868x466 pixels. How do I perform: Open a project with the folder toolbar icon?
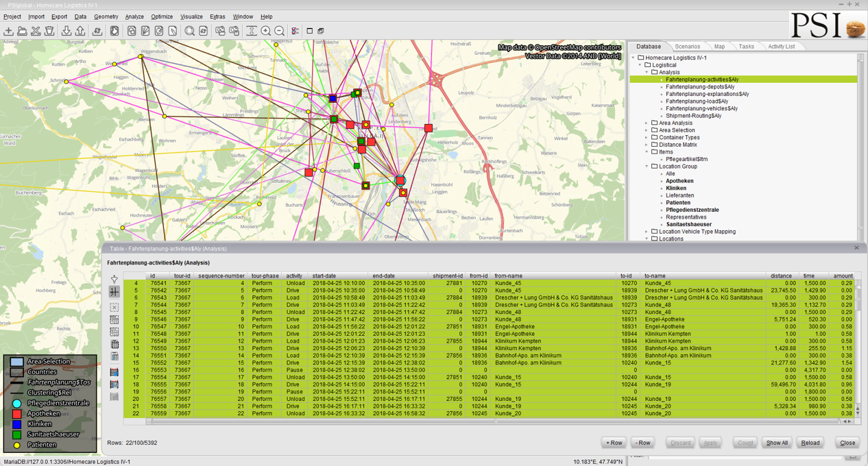pyautogui.click(x=23, y=31)
